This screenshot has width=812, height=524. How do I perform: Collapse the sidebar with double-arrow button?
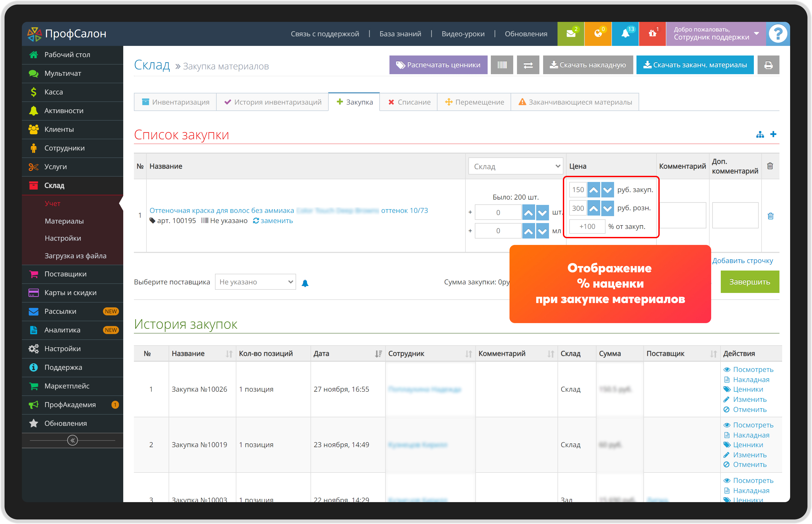[73, 440]
